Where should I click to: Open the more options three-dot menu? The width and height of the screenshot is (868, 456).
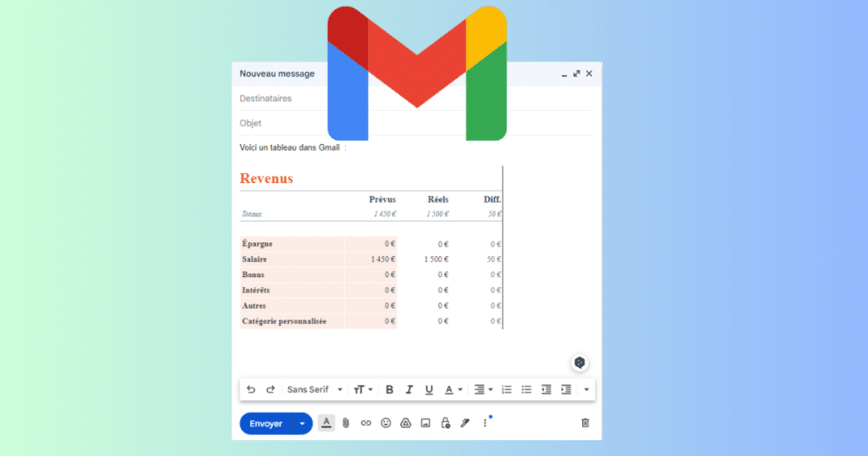pos(485,423)
